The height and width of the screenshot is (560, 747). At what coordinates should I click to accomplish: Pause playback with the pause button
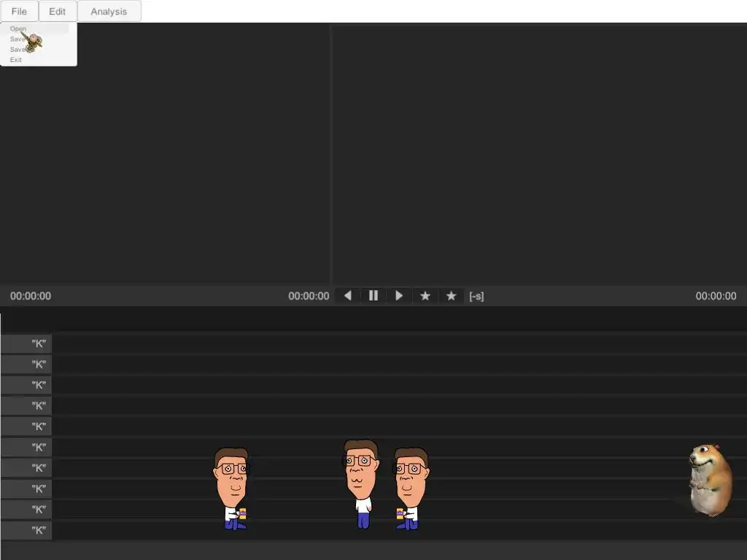click(373, 296)
